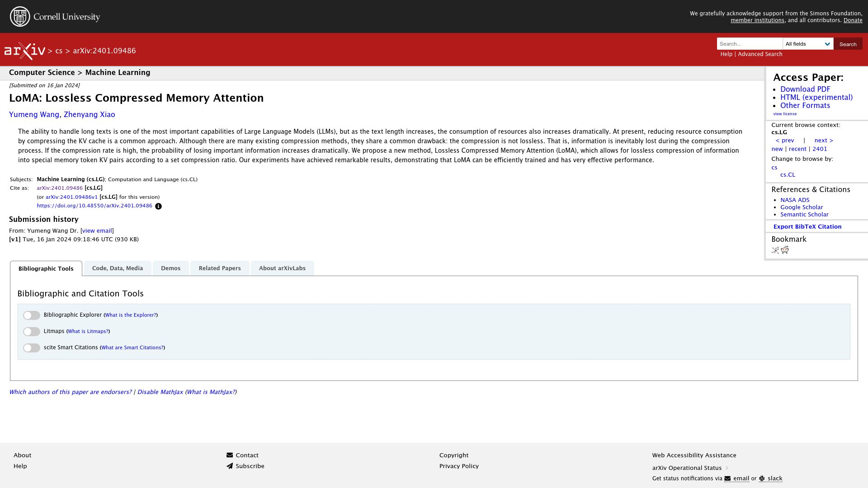Viewport: 868px width, 488px height.
Task: Open What is Litmaps? link
Action: tap(88, 332)
